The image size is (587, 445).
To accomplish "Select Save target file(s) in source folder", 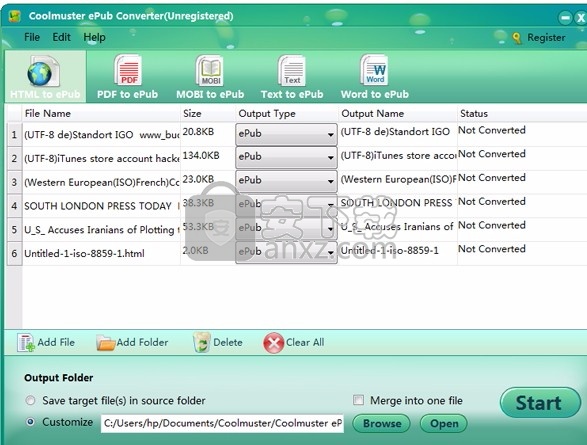I will 30,400.
